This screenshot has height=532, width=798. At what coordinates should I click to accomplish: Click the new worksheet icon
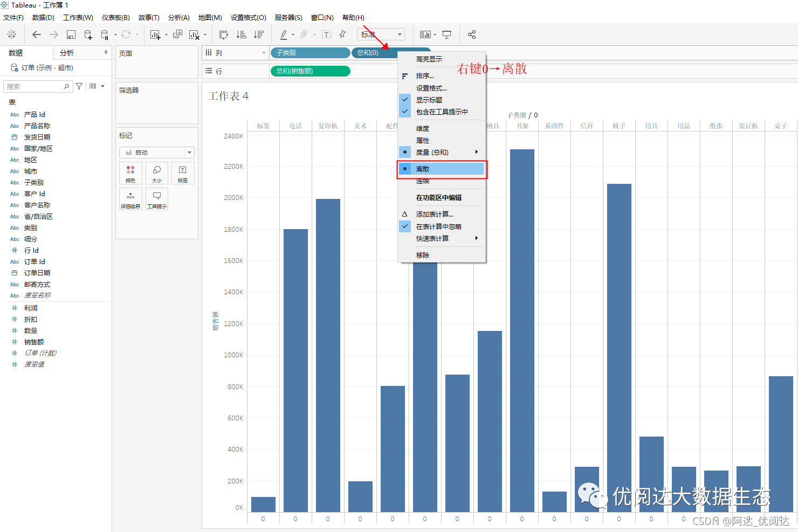click(155, 34)
